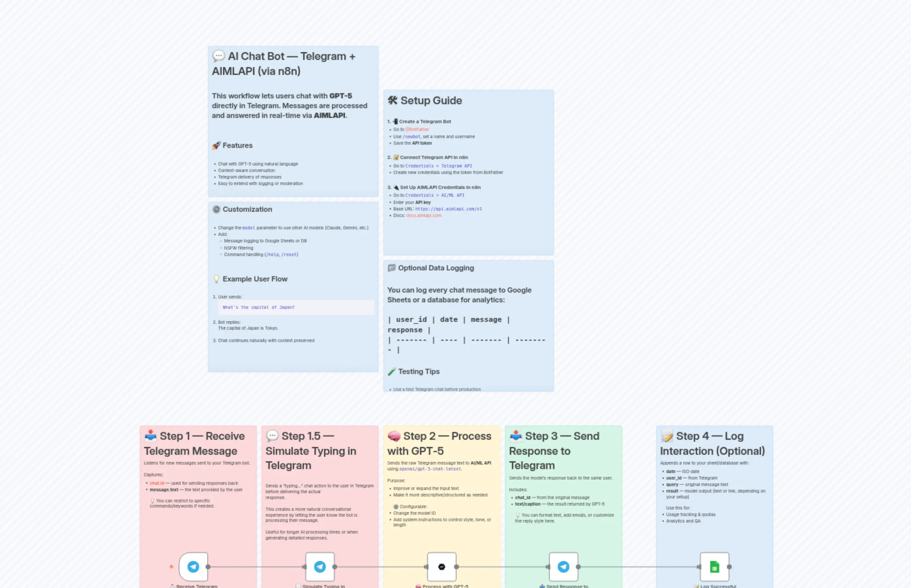The width and height of the screenshot is (911, 588).
Task: Click the 'What's the capital of Japan?' code block
Action: 258,307
